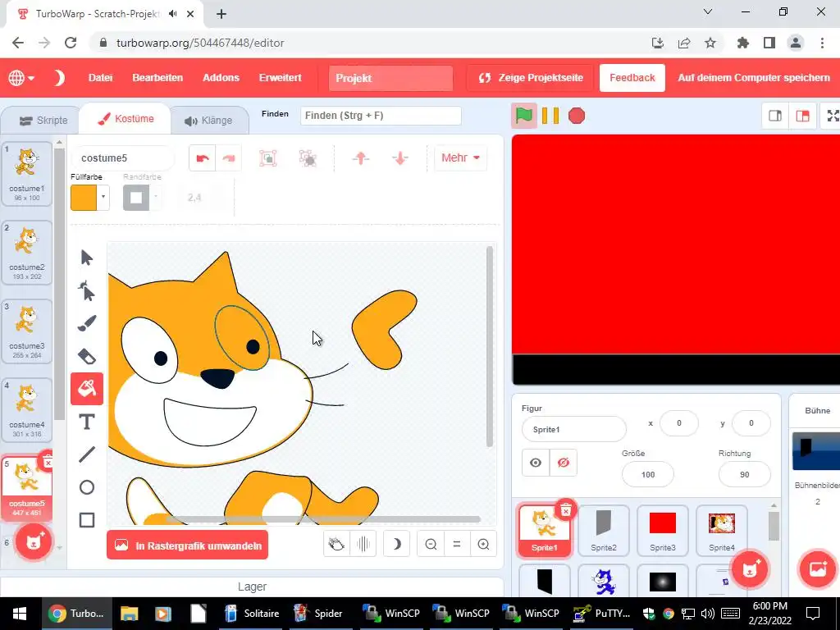Pause the project with pause button
840x630 pixels.
point(550,116)
